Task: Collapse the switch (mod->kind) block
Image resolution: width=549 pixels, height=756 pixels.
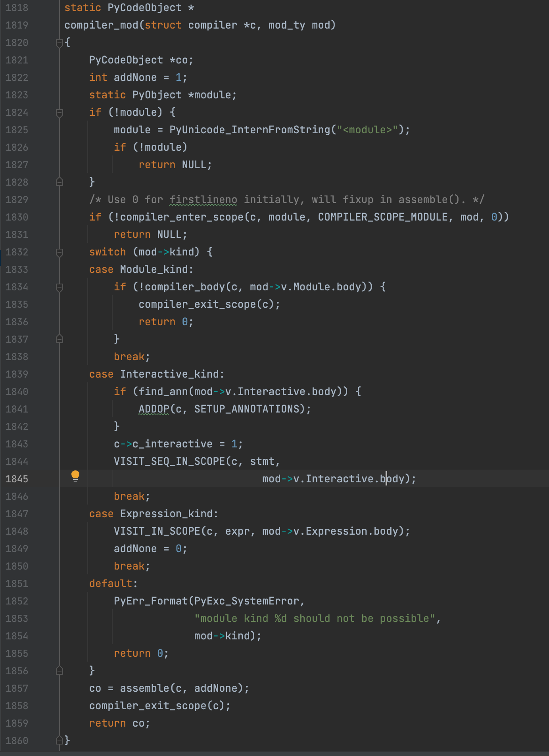Action: tap(60, 253)
